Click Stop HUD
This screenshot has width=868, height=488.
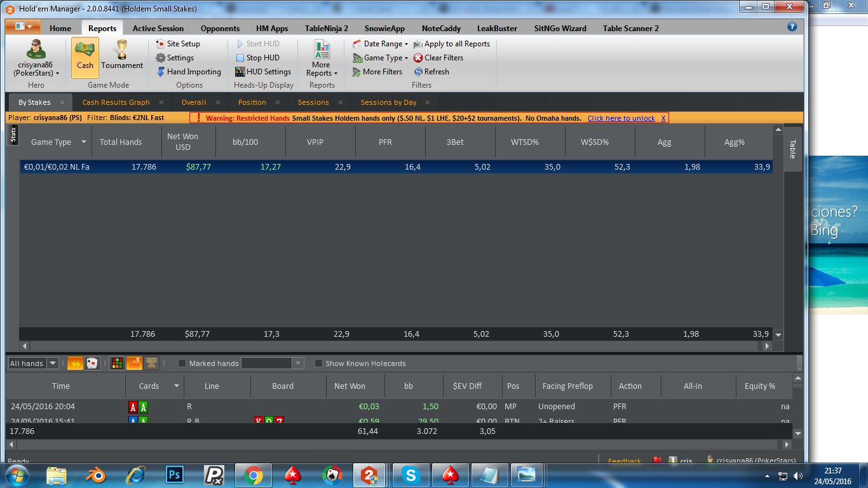click(x=257, y=58)
